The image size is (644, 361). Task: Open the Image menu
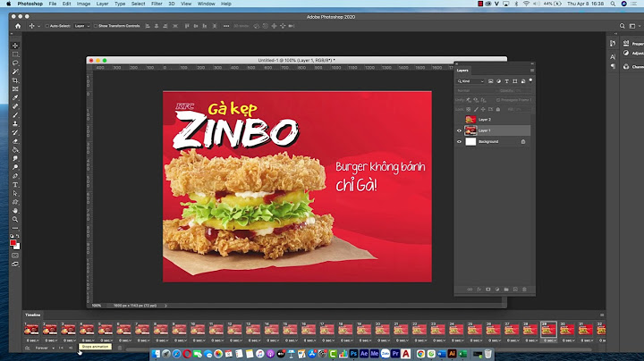(x=83, y=4)
